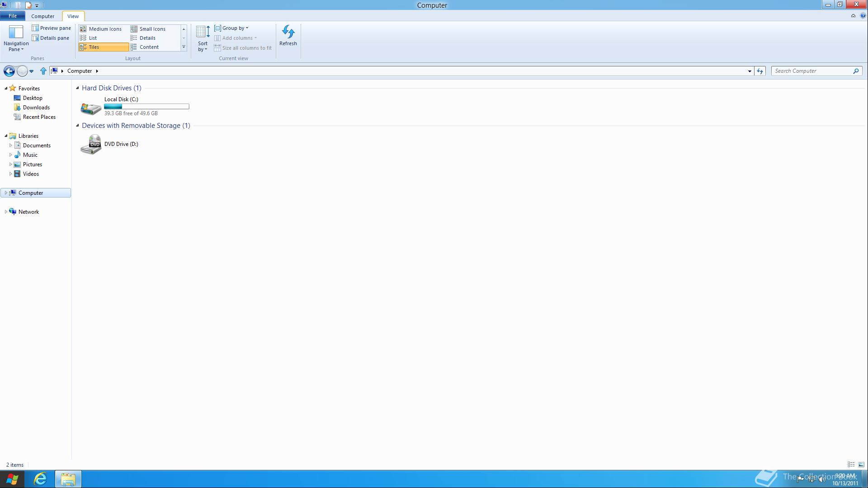Switch to the Computer ribbon tab

[x=42, y=16]
